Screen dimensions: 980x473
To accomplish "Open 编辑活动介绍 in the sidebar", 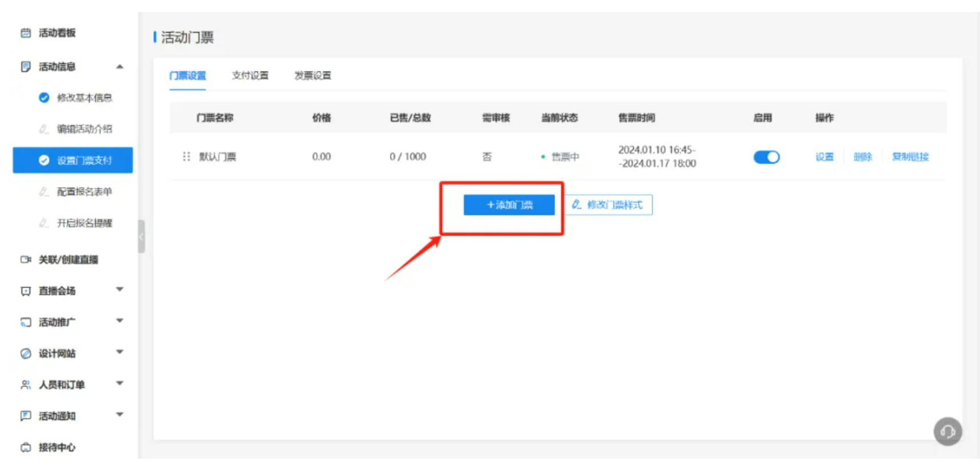I will click(x=85, y=129).
